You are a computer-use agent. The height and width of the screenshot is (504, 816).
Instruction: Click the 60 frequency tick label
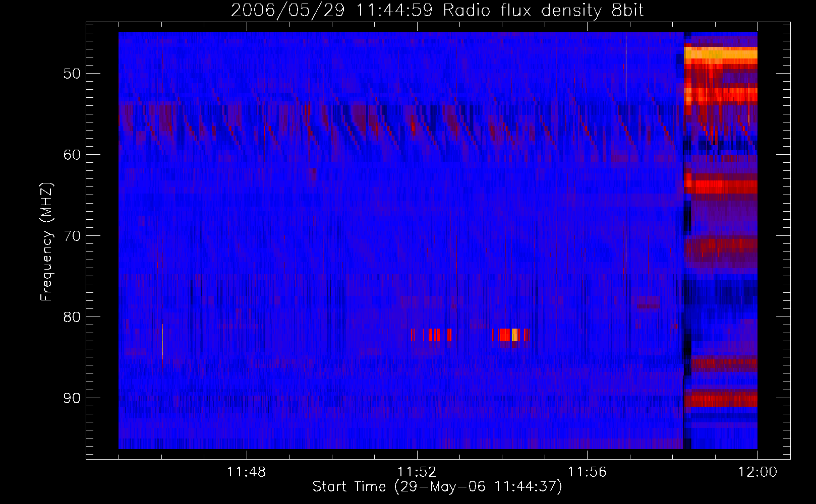coord(72,155)
